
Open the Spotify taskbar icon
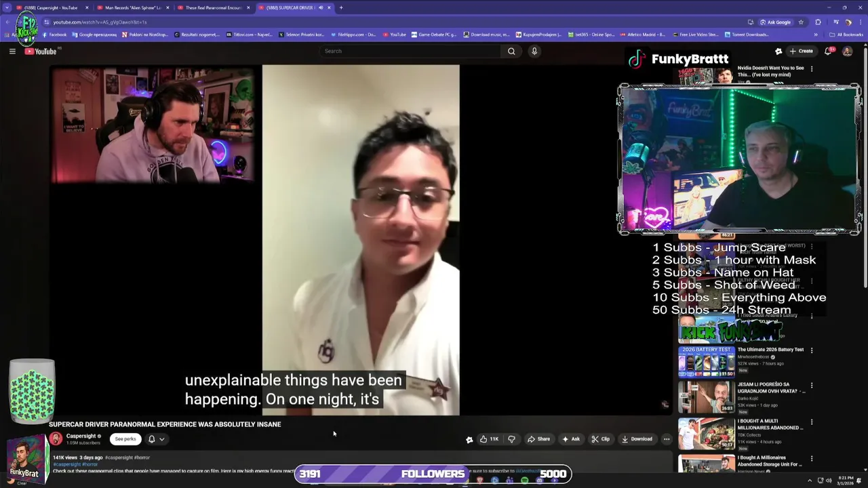pyautogui.click(x=524, y=481)
